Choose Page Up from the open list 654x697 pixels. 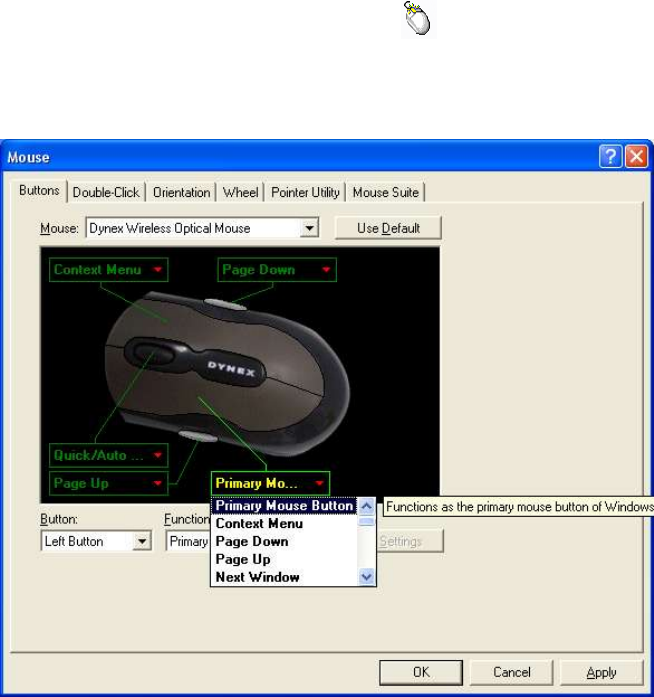[284, 559]
